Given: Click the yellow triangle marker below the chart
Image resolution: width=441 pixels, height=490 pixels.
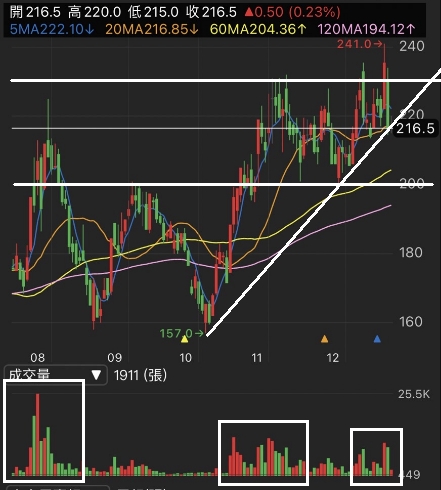Looking at the screenshot, I should tap(184, 339).
